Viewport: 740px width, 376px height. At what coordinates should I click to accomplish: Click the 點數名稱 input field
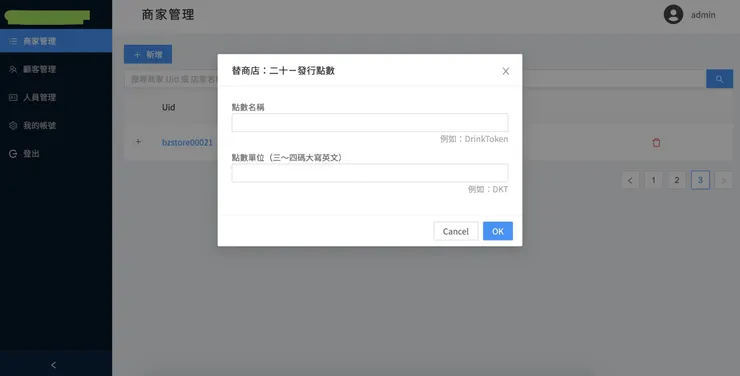(370, 123)
